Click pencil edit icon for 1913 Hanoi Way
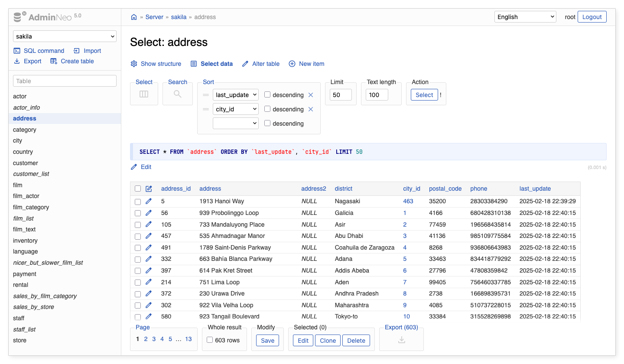The image size is (624, 364). coord(149,201)
